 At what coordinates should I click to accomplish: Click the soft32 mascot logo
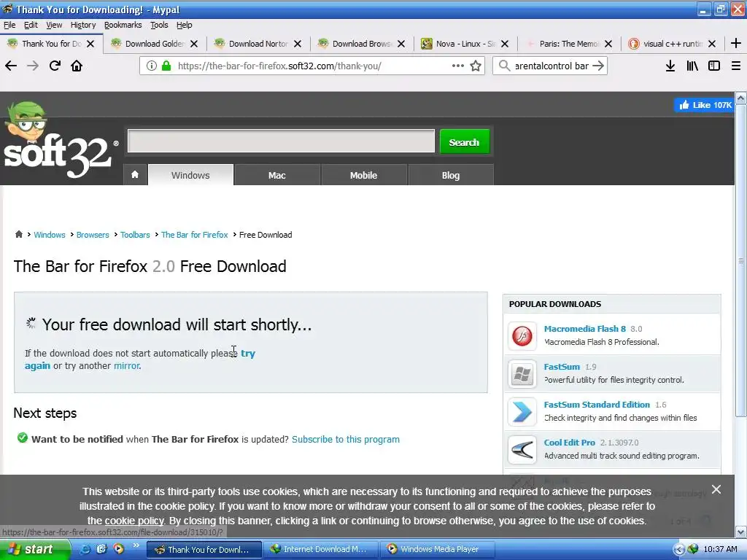(x=58, y=139)
